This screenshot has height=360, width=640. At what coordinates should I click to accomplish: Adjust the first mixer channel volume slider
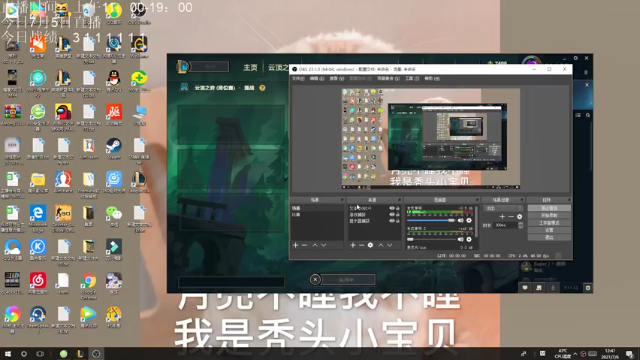431,220
